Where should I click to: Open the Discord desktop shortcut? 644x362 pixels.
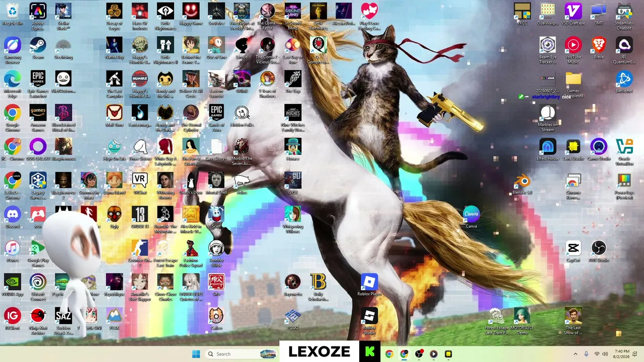click(x=13, y=217)
